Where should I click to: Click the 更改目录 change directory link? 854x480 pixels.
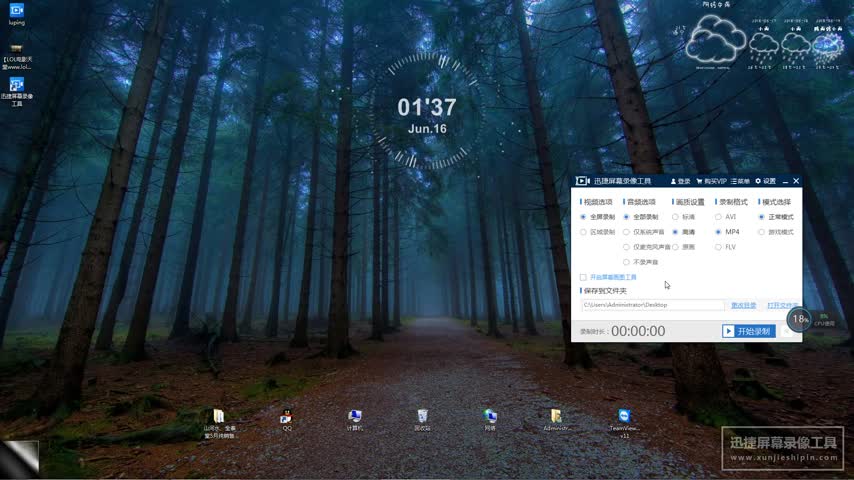point(743,305)
